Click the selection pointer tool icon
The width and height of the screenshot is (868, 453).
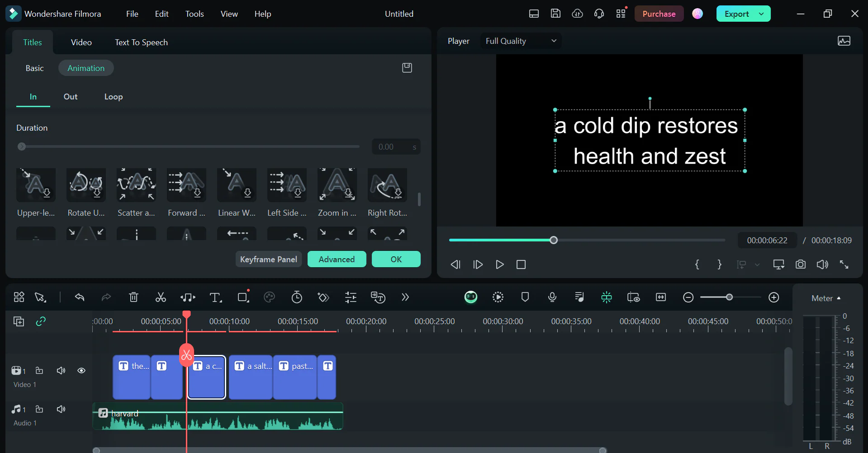point(40,297)
